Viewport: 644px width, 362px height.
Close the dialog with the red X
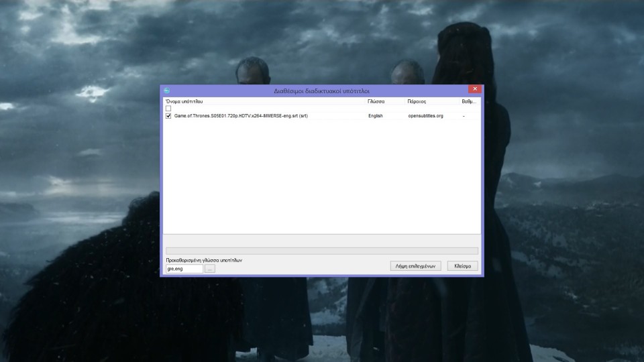(475, 89)
